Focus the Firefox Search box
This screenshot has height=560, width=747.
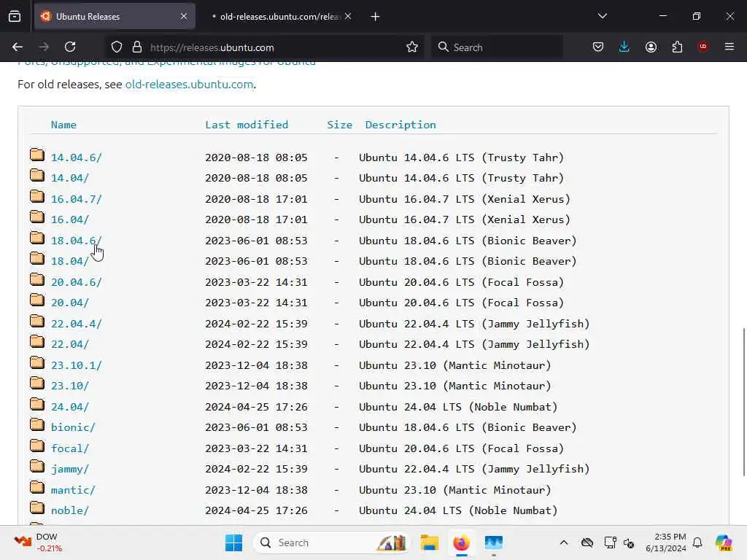click(x=497, y=47)
